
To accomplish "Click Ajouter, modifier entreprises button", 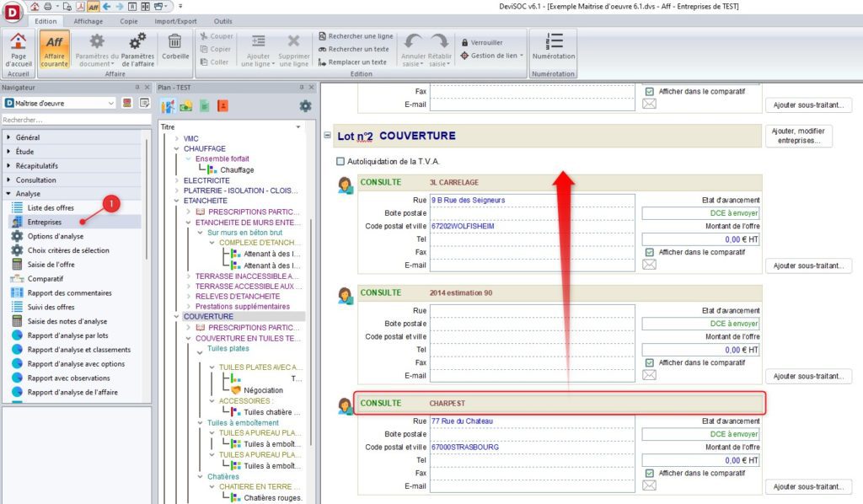I will (798, 136).
